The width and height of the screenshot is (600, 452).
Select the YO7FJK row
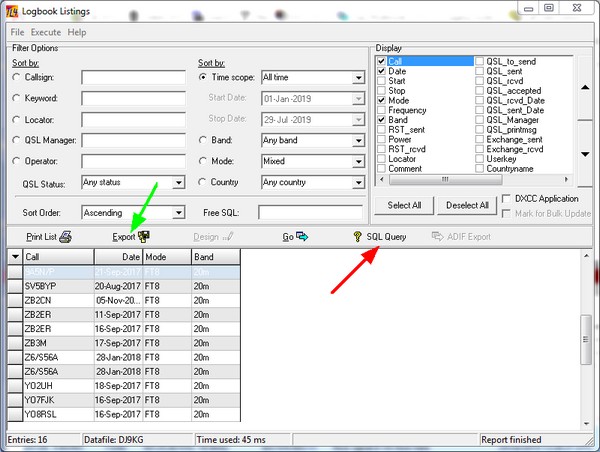click(124, 400)
